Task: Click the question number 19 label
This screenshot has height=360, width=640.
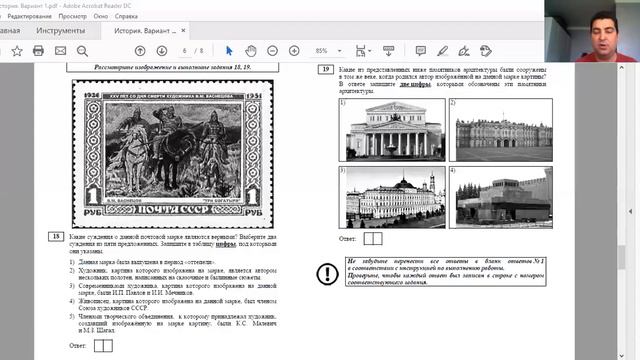Action: click(326, 69)
